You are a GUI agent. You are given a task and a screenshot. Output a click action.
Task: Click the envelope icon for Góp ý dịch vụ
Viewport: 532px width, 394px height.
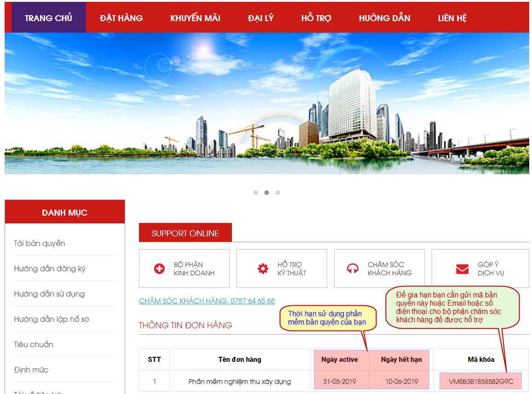point(462,269)
